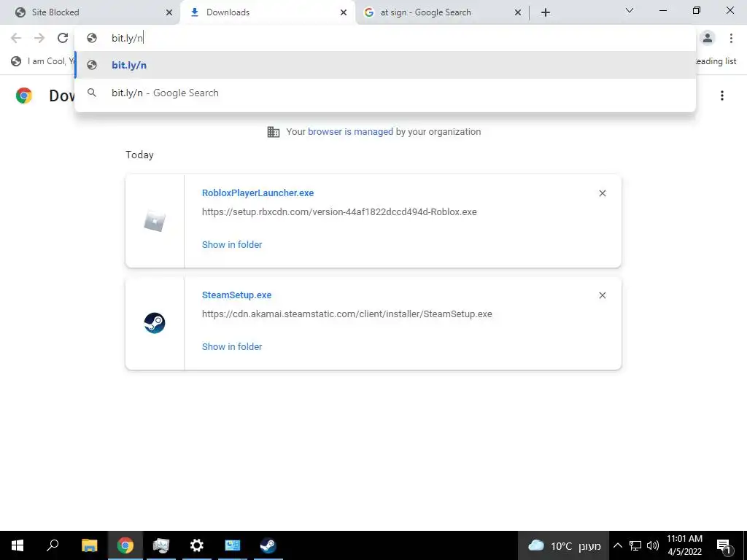Open Downloads page more-actions menu
The image size is (747, 560).
722,96
